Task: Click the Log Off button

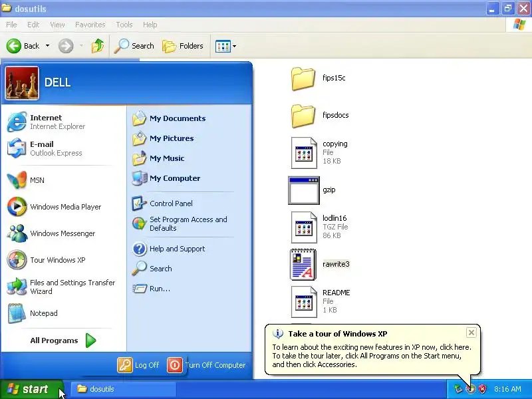Action: [138, 365]
